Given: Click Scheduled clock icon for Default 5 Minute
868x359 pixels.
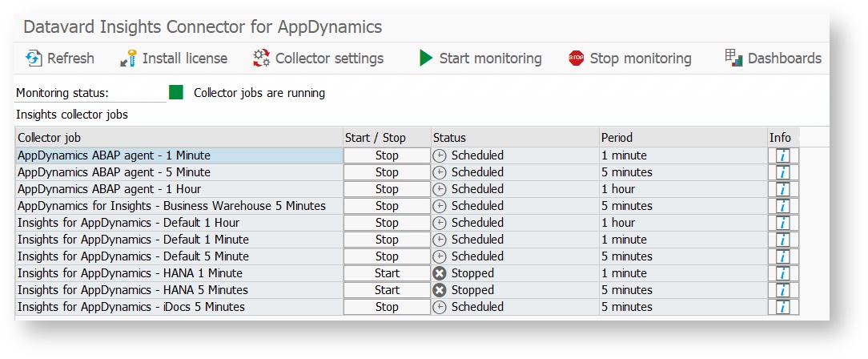Looking at the screenshot, I should (440, 256).
